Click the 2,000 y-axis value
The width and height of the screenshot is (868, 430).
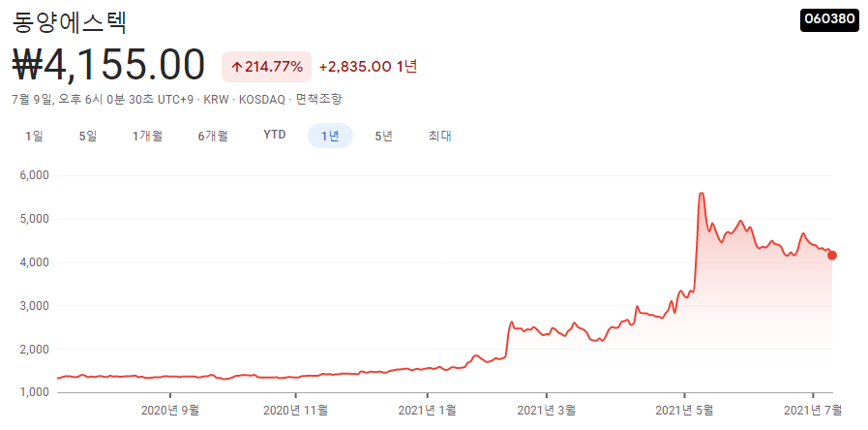[35, 349]
